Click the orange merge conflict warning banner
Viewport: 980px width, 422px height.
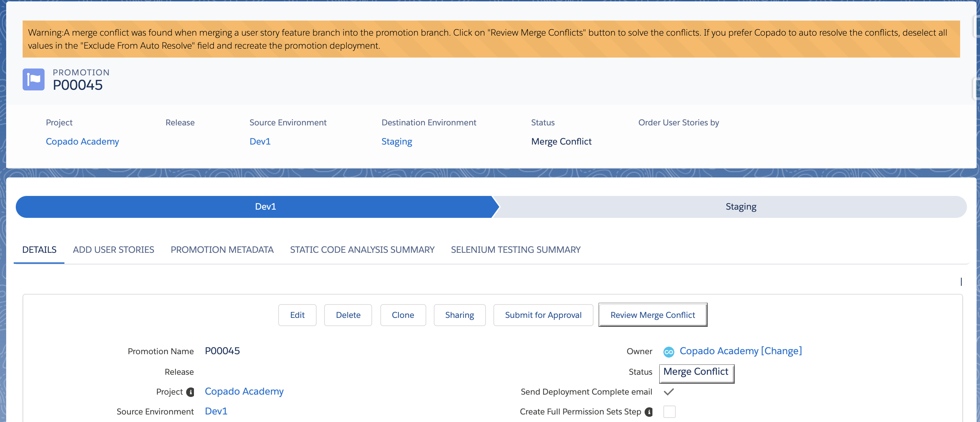coord(491,39)
